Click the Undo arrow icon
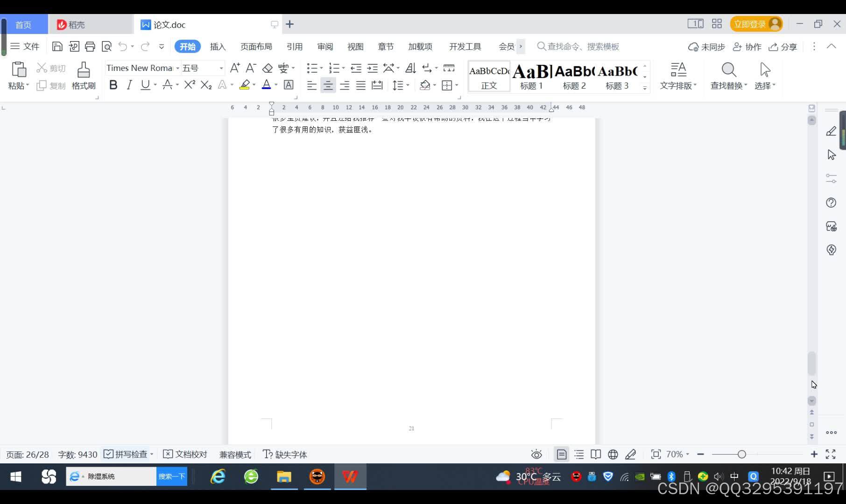This screenshot has width=846, height=504. pyautogui.click(x=123, y=46)
